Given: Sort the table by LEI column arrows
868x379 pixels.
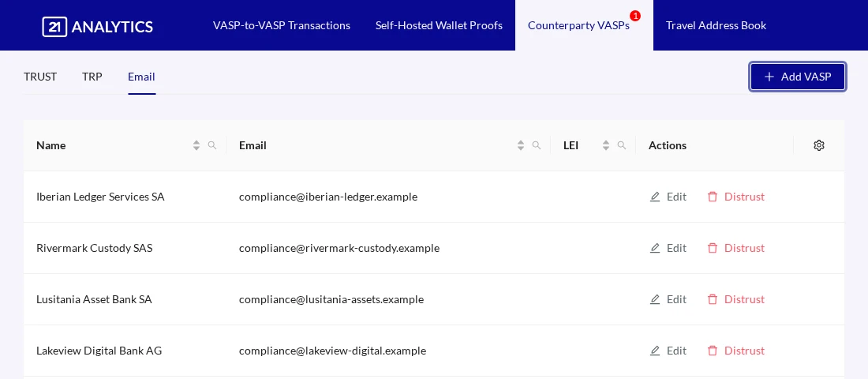Looking at the screenshot, I should (605, 145).
